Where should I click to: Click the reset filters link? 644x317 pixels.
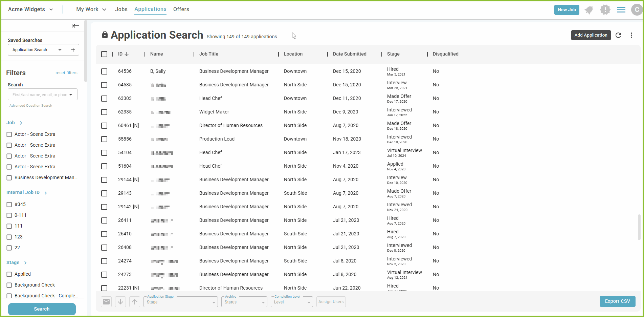66,73
